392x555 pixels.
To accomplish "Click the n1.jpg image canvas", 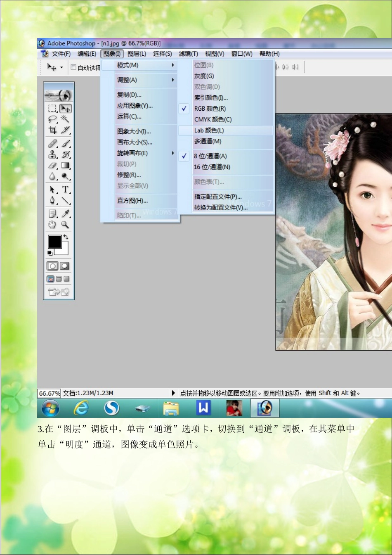I will 333,232.
